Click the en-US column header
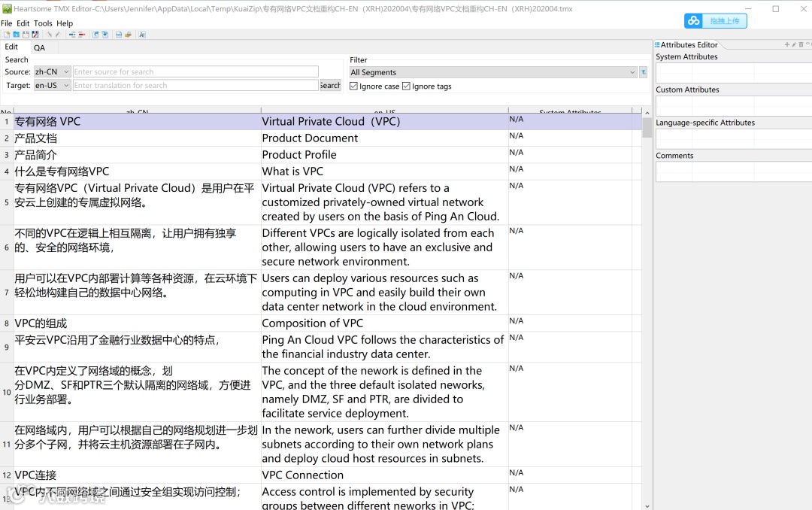The height and width of the screenshot is (510, 812). point(384,111)
